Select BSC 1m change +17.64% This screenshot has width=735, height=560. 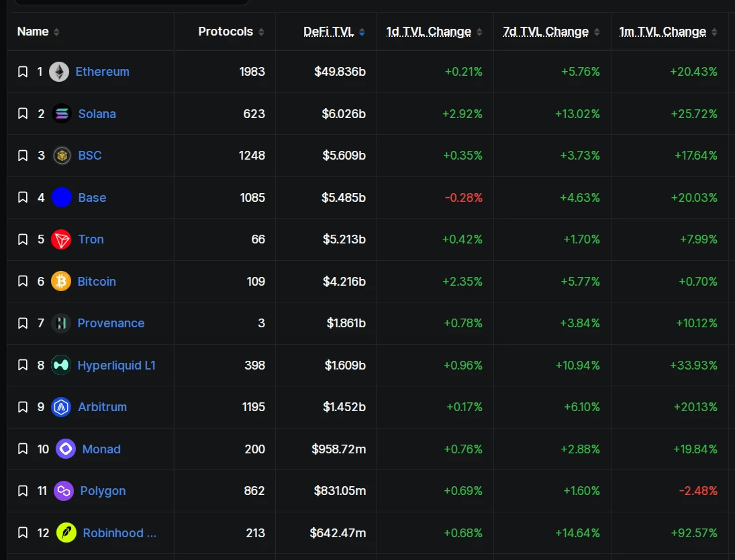pos(695,156)
